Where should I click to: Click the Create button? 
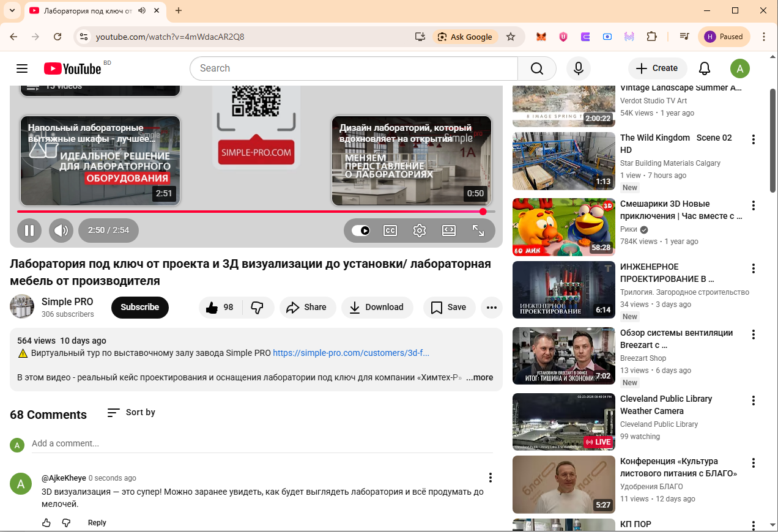(658, 68)
